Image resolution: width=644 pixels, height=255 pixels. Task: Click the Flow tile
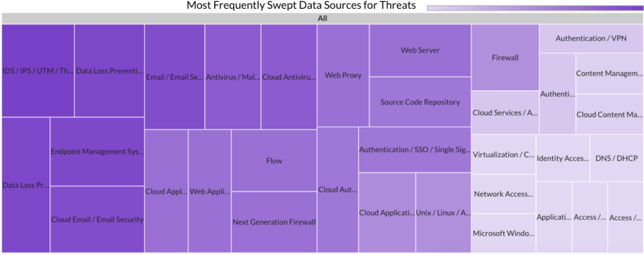(274, 161)
